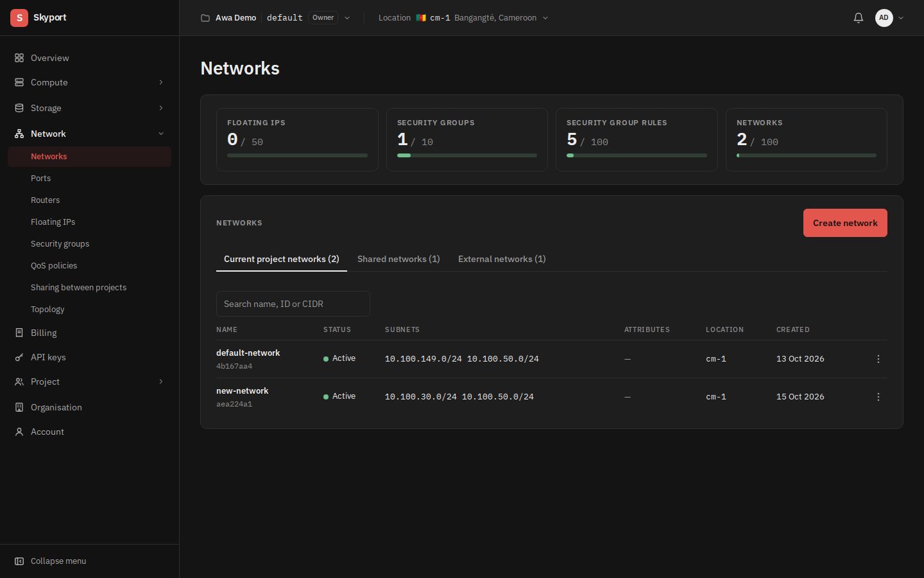The image size is (924, 578).
Task: Click Collapse menu label
Action: click(58, 561)
